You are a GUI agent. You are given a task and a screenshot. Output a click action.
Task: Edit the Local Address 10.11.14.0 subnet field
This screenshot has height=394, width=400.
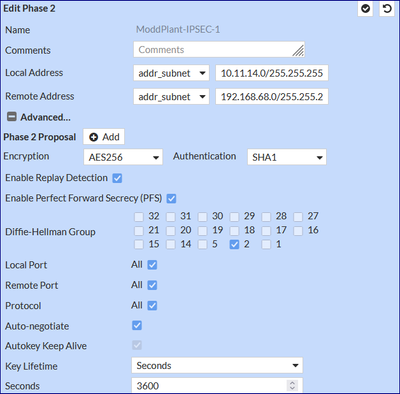(x=272, y=73)
